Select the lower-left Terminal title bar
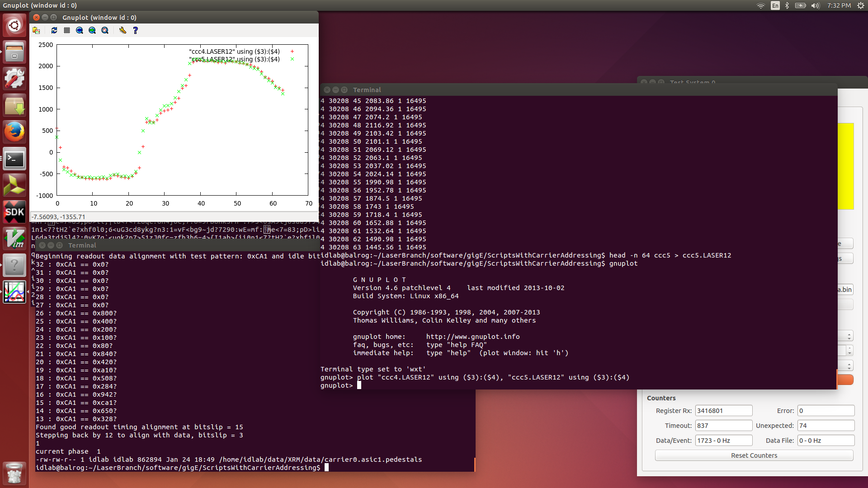Screen dimensions: 868x488 pos(177,245)
